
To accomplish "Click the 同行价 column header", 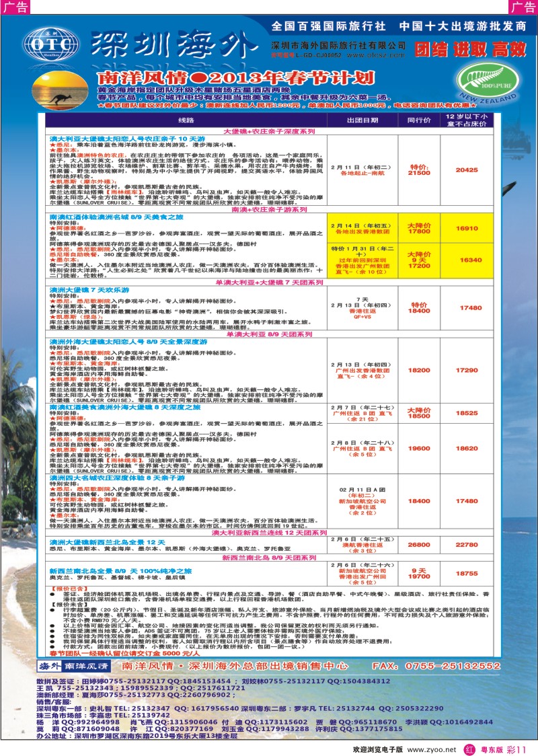I will coord(419,120).
